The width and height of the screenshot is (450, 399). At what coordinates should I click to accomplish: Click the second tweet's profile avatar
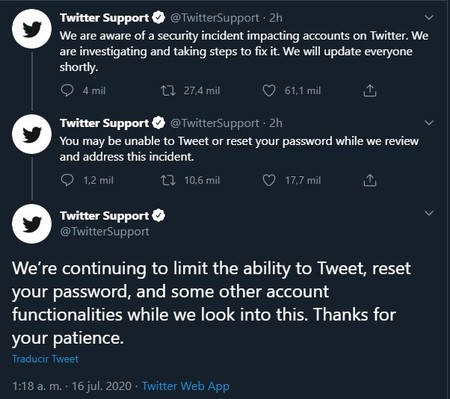point(32,134)
